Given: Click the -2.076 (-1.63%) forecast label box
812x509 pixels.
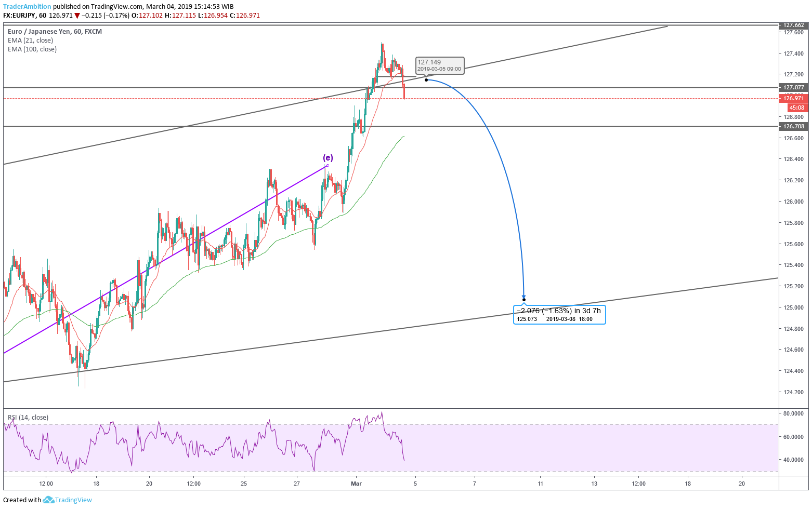Looking at the screenshot, I should pos(559,315).
